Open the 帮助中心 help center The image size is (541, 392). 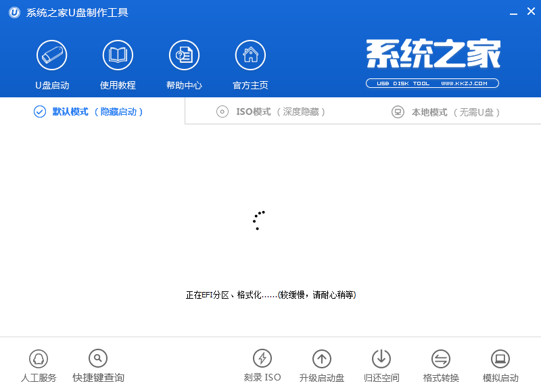(183, 64)
